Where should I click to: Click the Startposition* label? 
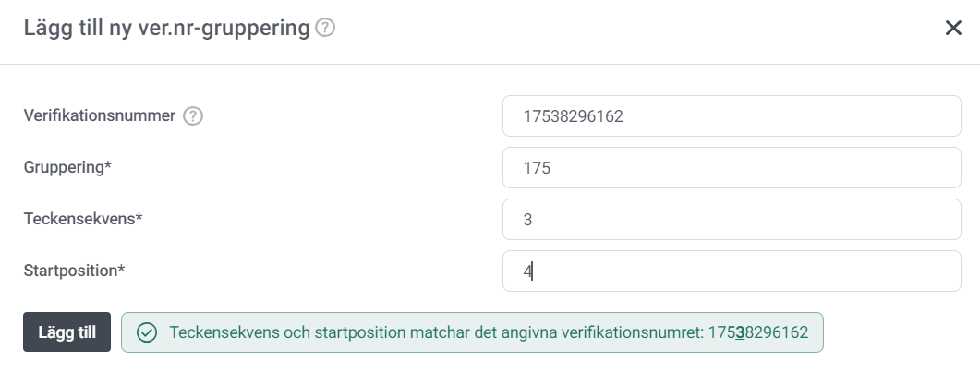tap(75, 271)
